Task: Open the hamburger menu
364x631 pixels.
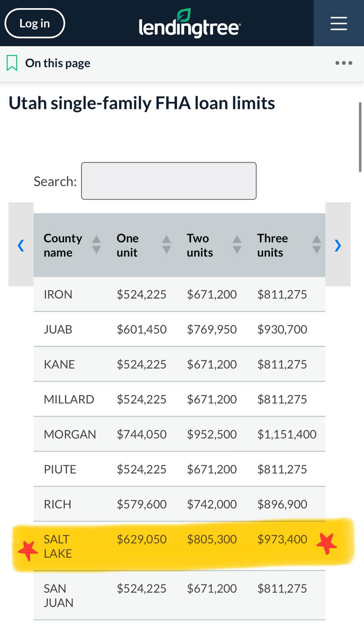Action: 339,23
